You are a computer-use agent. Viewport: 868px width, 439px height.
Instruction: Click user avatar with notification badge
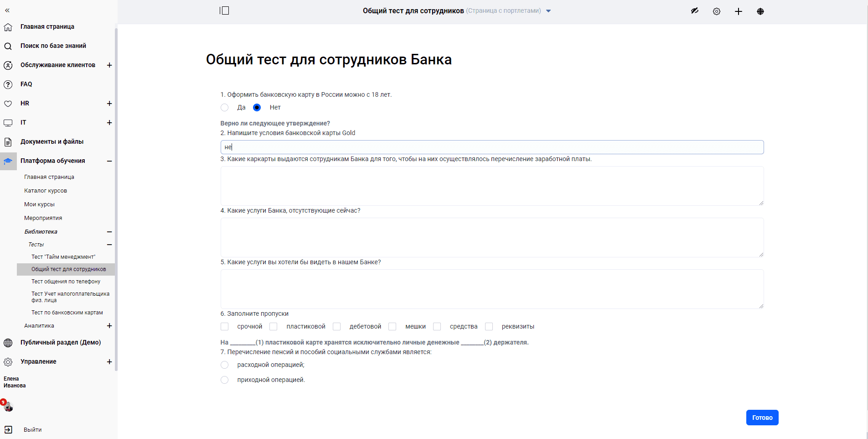pos(7,406)
